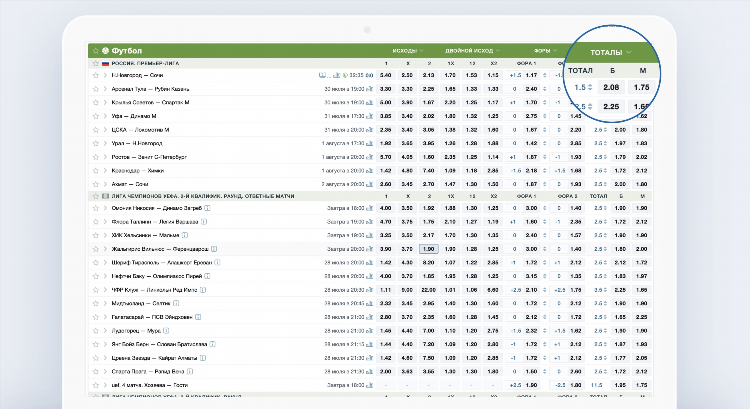Change Фора 1 handicap stepper for Ростов — Зенит

click(x=544, y=157)
